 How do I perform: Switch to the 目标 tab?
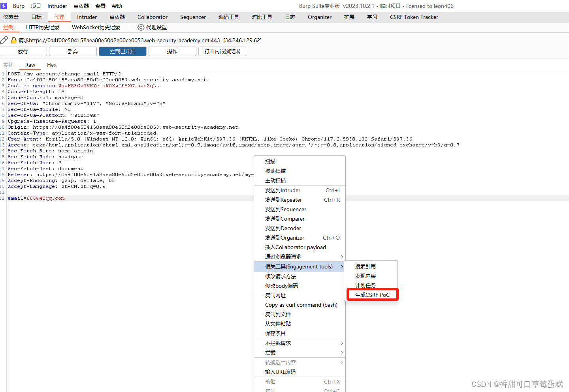pyautogui.click(x=36, y=17)
